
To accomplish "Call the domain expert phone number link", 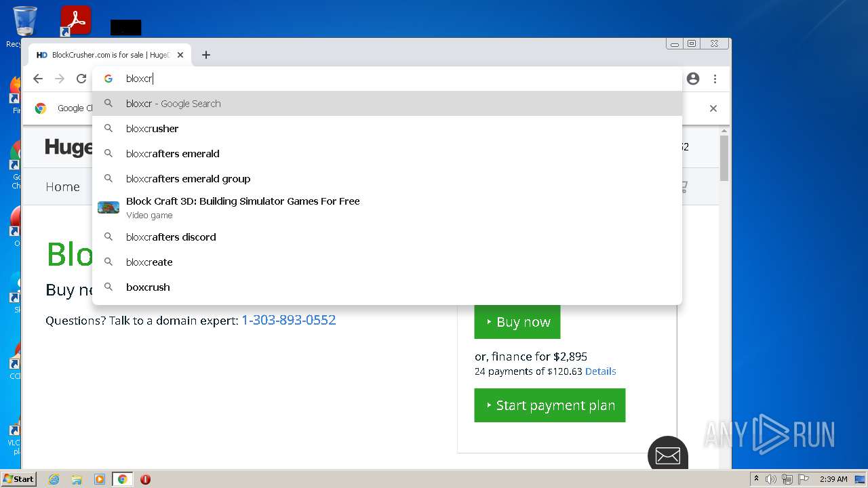I will pyautogui.click(x=289, y=320).
